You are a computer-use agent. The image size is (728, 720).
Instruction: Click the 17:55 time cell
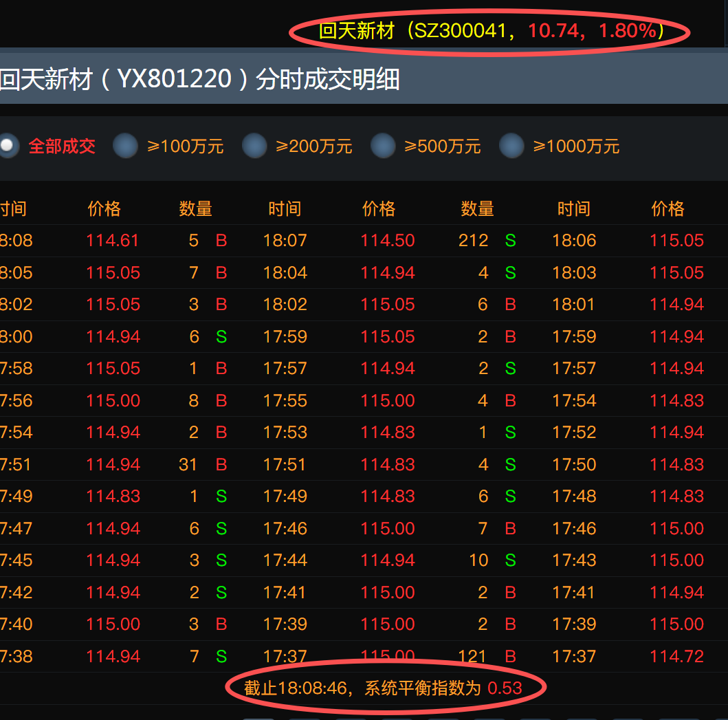[285, 400]
